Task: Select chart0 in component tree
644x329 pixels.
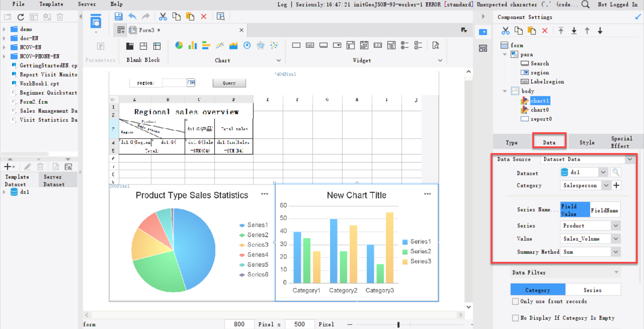Action: (x=540, y=110)
